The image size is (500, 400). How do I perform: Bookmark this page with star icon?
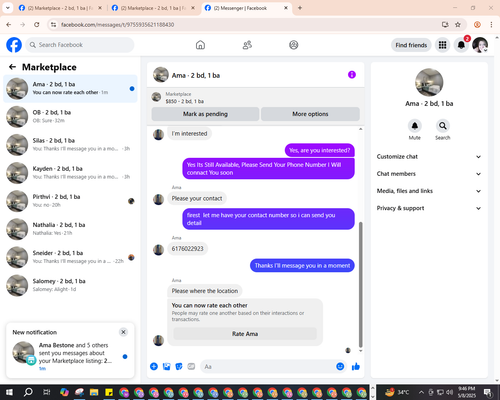pos(458,24)
